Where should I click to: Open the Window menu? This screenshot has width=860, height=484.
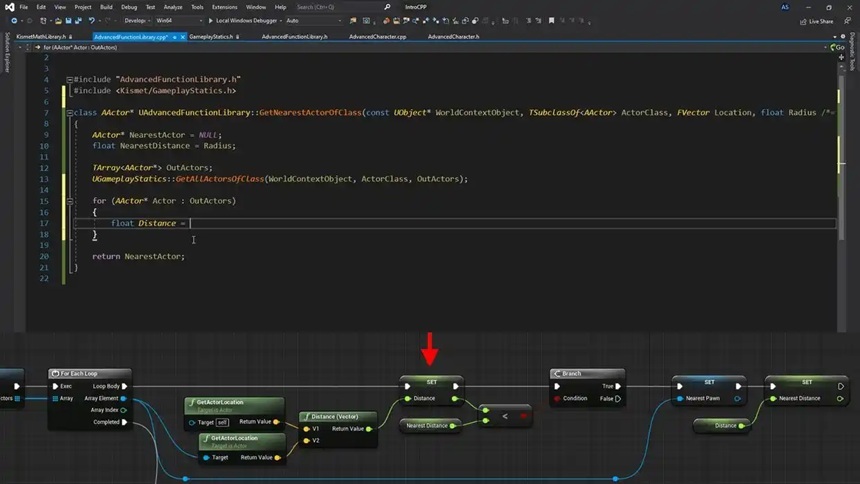(x=256, y=7)
